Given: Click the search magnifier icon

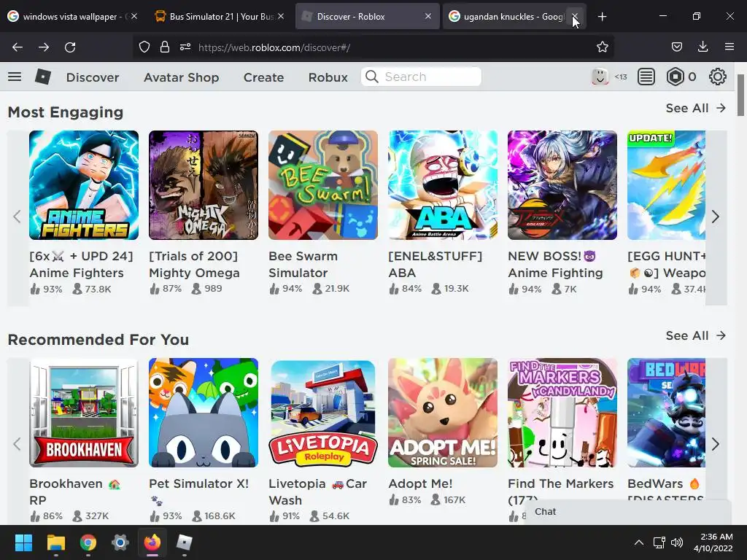Looking at the screenshot, I should click(371, 77).
